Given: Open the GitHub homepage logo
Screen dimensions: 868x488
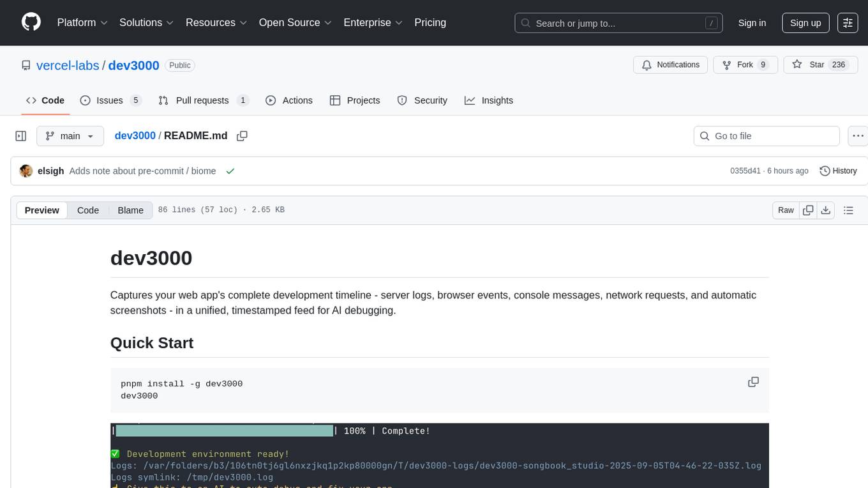Looking at the screenshot, I should (x=31, y=22).
